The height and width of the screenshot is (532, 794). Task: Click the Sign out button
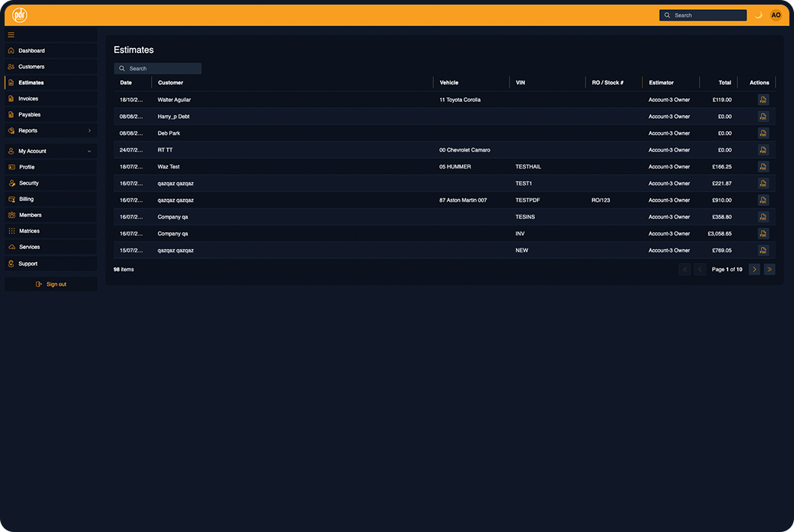[x=51, y=284]
